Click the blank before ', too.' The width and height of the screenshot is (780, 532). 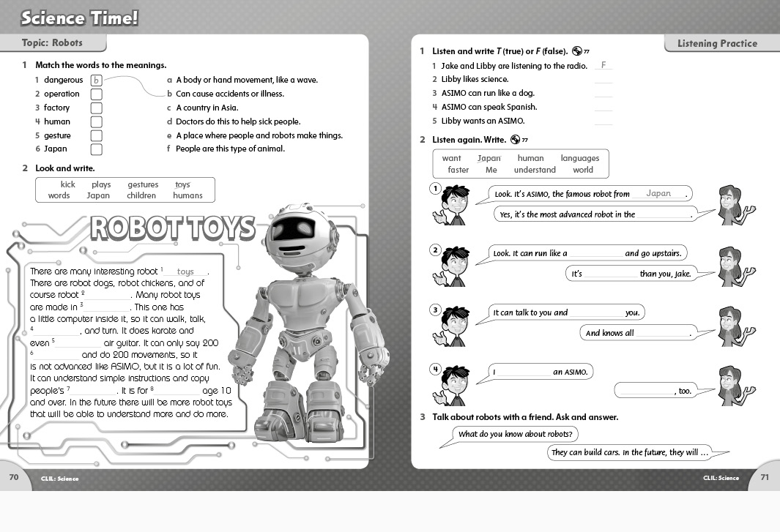point(647,391)
